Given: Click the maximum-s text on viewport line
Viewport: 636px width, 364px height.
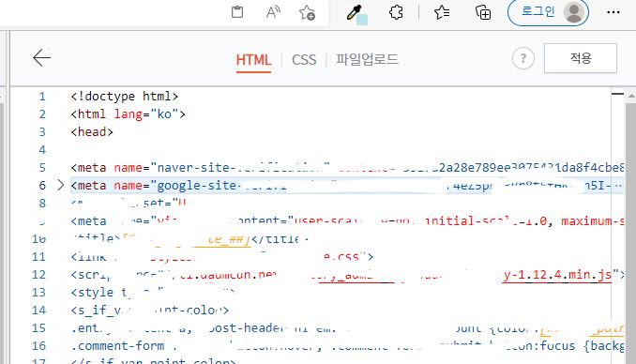Looking at the screenshot, I should 593,221.
